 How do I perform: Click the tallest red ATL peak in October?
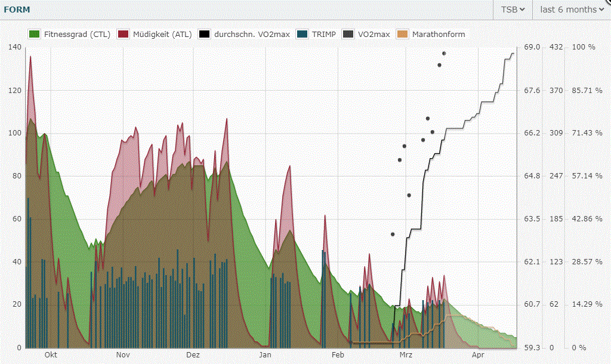(30, 57)
